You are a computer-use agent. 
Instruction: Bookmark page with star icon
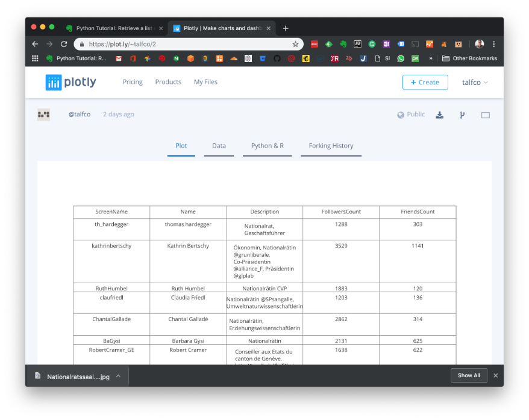[x=295, y=44]
